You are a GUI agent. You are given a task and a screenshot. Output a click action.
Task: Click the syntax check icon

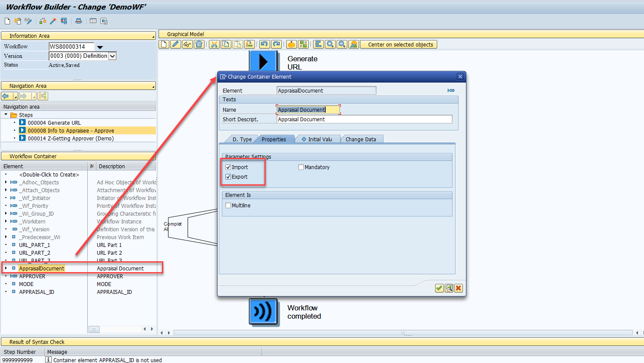(43, 21)
